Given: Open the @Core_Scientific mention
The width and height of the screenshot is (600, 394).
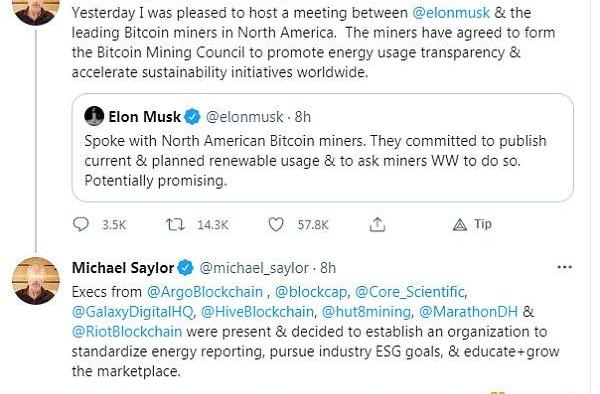Looking at the screenshot, I should coord(409,292).
